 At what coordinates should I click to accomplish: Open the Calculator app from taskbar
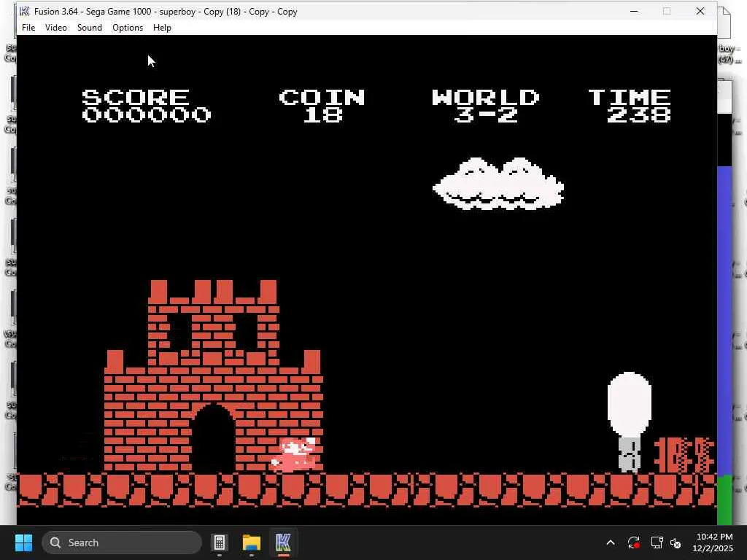[x=220, y=542]
